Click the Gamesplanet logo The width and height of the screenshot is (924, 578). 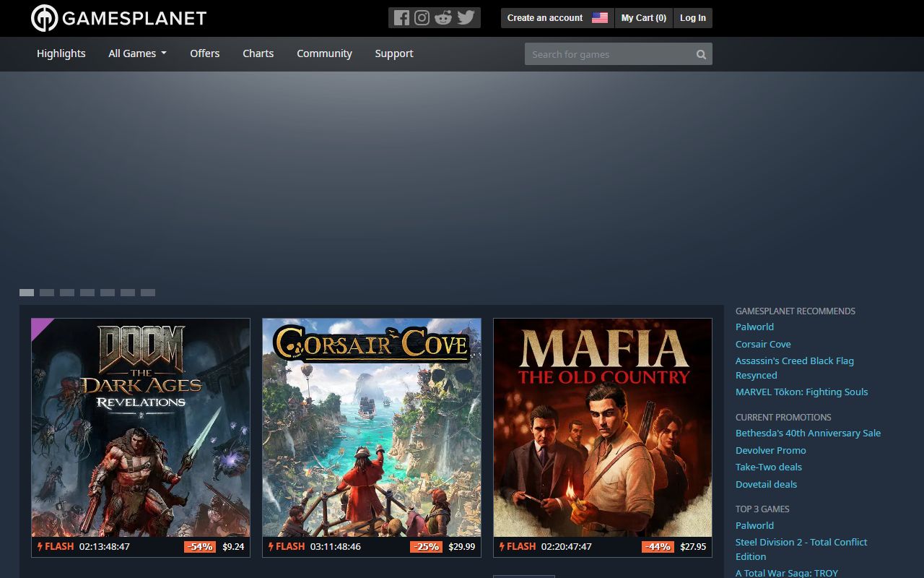click(119, 18)
